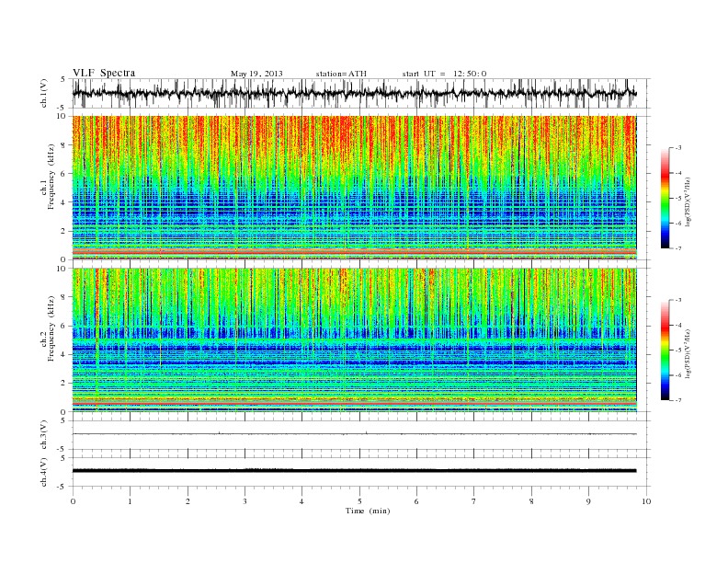Click the "4" frequency tick of ch.2 spectrogram
Screen dimensions: 728x563
coord(63,354)
